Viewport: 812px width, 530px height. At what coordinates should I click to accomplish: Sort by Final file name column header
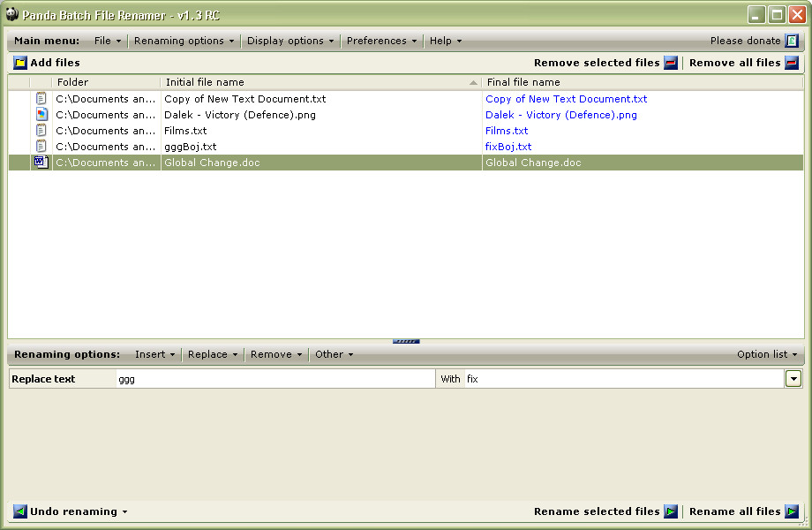coord(643,82)
